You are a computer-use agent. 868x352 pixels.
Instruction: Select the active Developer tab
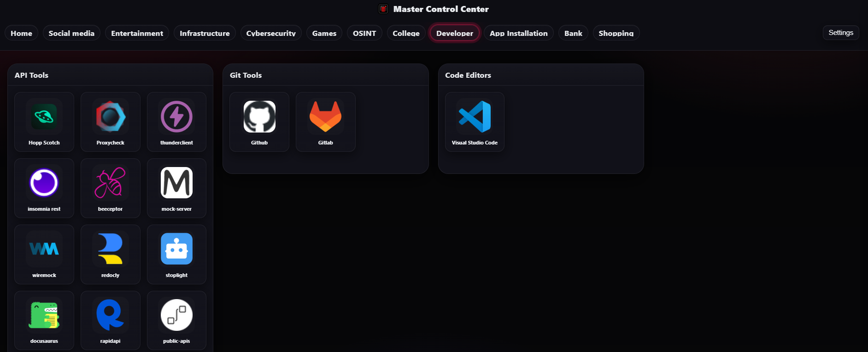click(455, 33)
